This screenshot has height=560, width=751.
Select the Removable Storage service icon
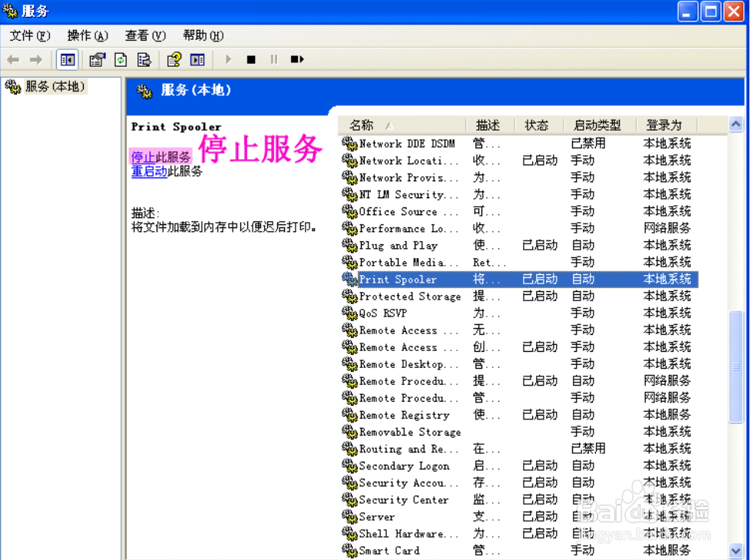tap(349, 432)
